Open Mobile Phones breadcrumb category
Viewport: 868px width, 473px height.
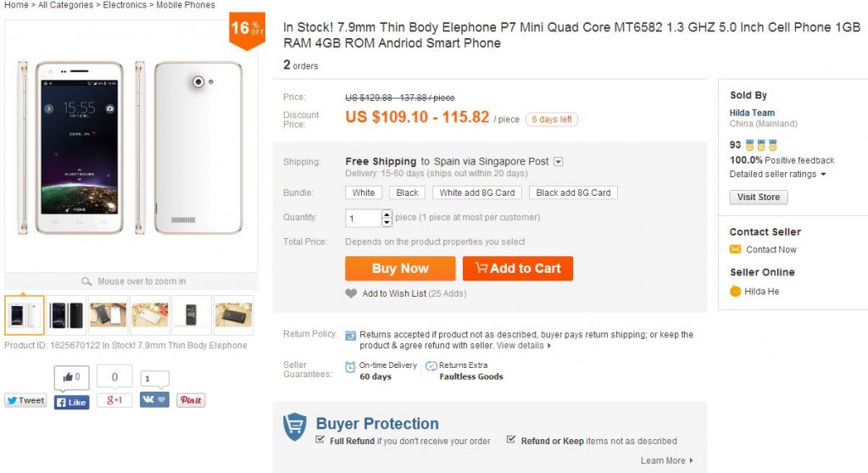(x=184, y=5)
